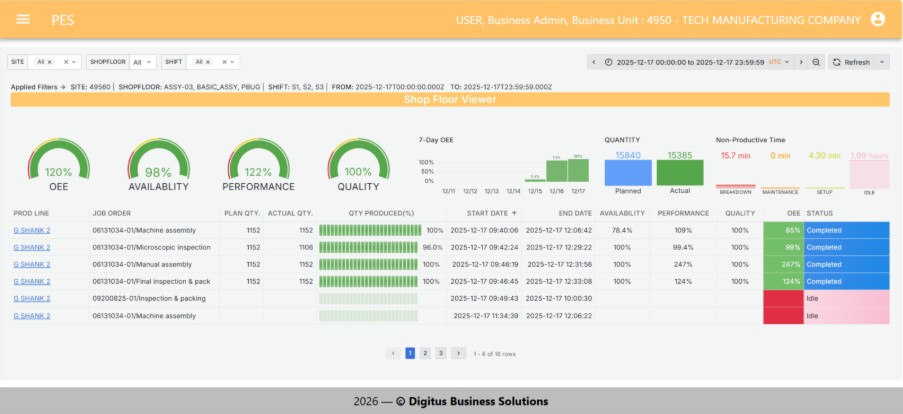Click the 122% PERFORMANCE gauge

[x=258, y=158]
